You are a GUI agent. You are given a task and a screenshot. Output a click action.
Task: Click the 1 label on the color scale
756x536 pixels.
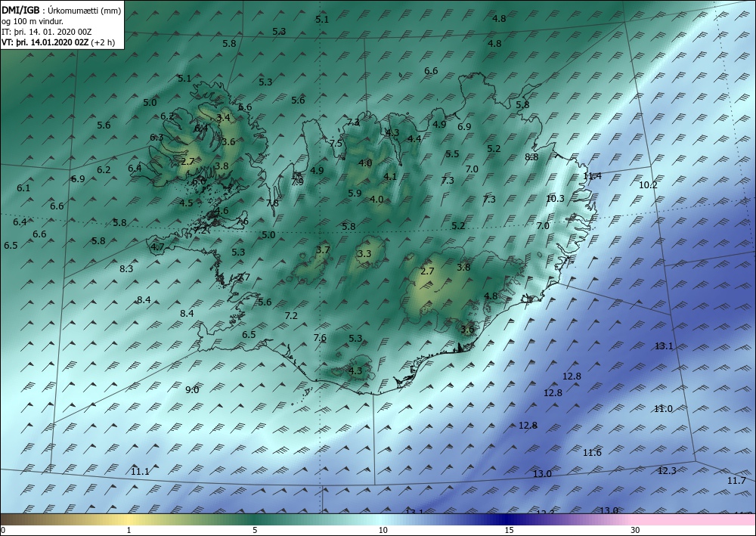tap(129, 530)
